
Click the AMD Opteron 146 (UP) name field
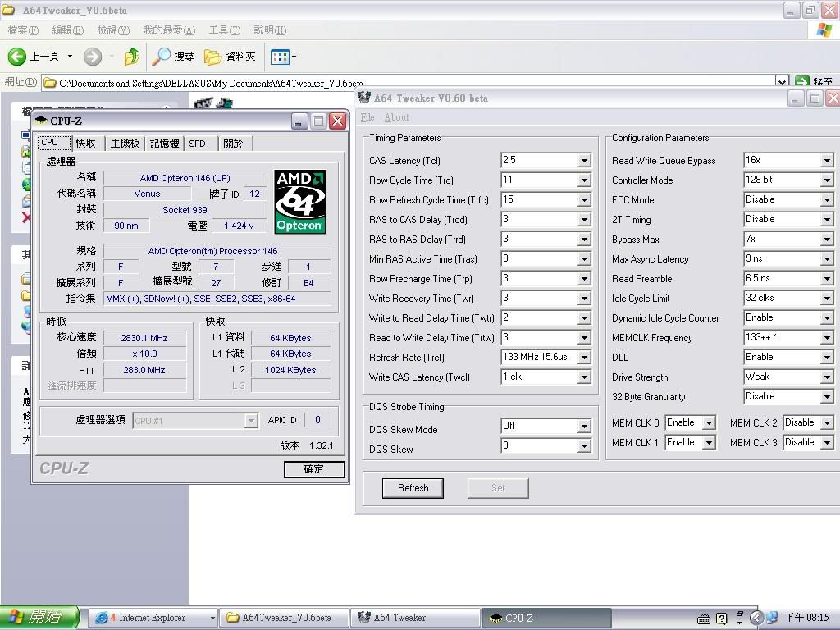point(185,178)
